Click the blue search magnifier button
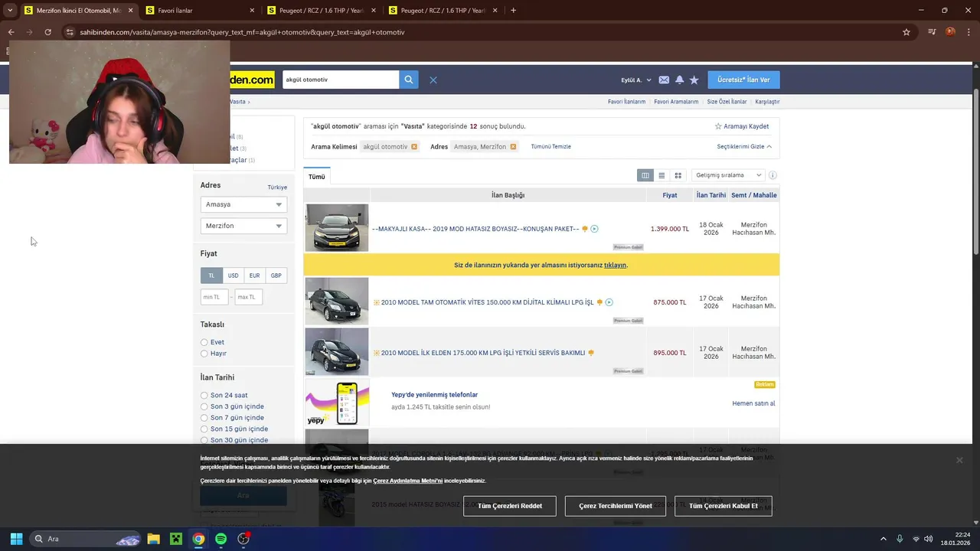 (409, 80)
